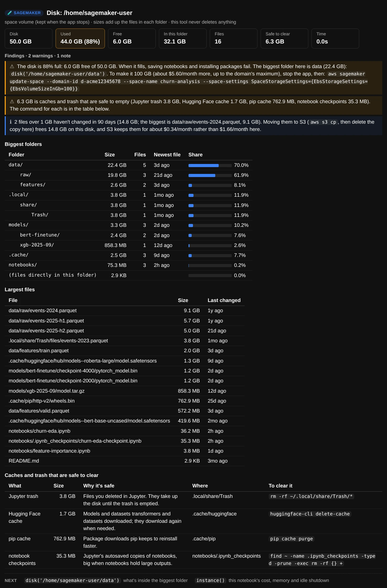This screenshot has width=387, height=588.
Task: Click the aws sagemaker update-space command
Action: tap(189, 81)
